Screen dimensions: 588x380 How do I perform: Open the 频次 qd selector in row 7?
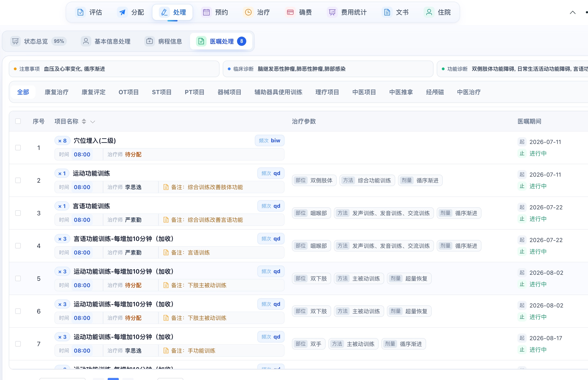(x=271, y=336)
